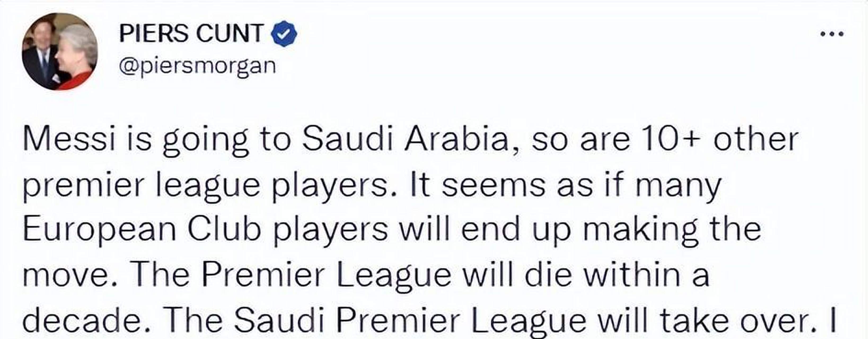Screen dimensions: 868x339
Task: Open the circular profile avatar photo
Action: tap(60, 51)
